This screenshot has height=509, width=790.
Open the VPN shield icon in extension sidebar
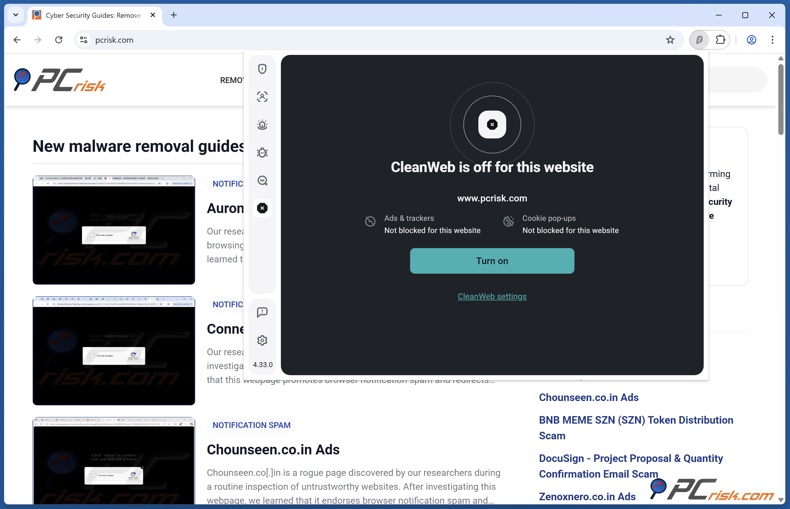(x=262, y=69)
